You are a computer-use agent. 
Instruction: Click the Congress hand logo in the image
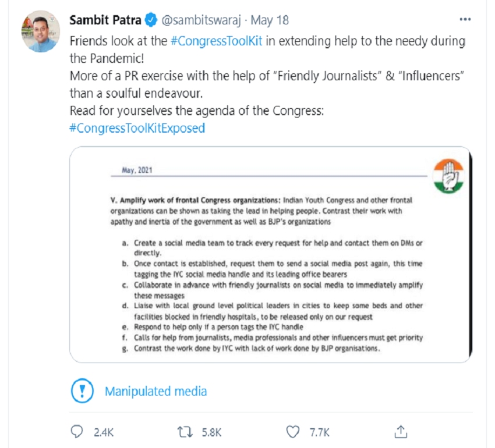(x=448, y=176)
